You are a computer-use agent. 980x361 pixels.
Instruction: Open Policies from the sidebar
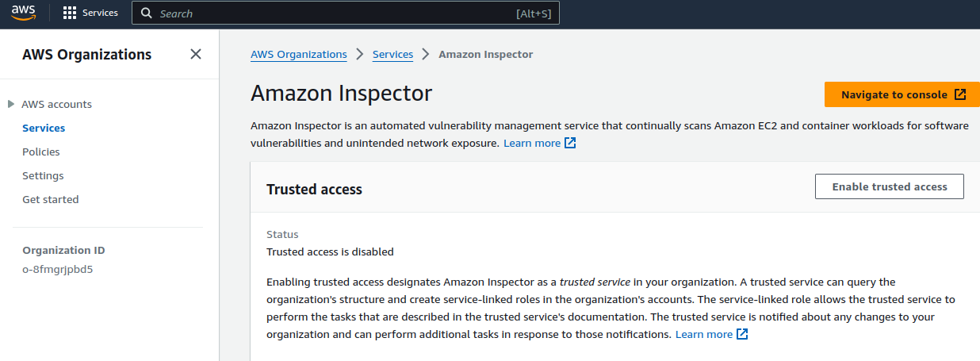[x=41, y=152]
